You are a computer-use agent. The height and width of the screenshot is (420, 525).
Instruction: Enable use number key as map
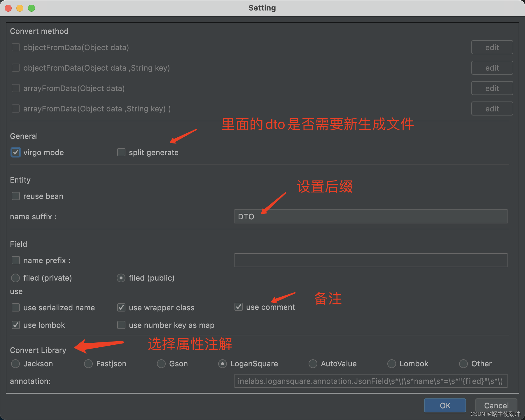[121, 325]
